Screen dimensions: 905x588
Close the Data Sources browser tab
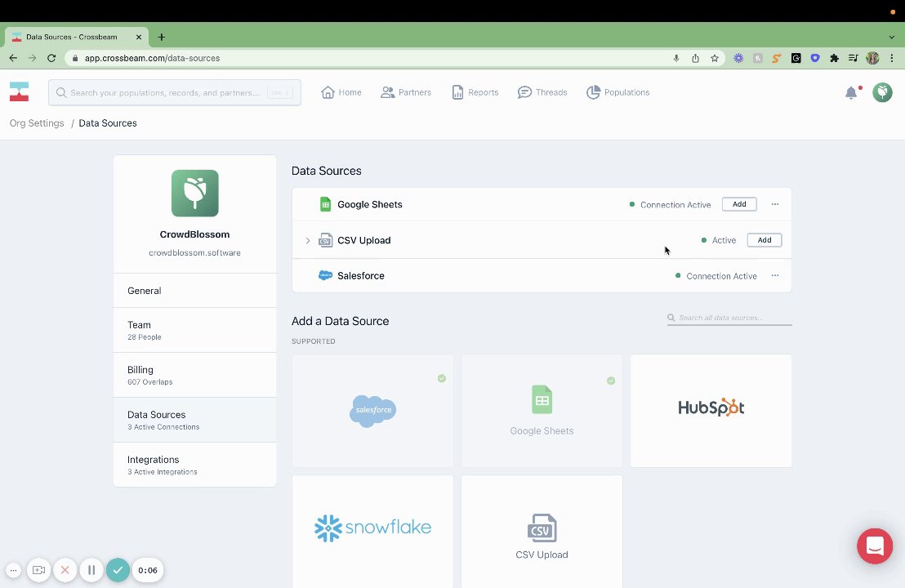pos(139,37)
